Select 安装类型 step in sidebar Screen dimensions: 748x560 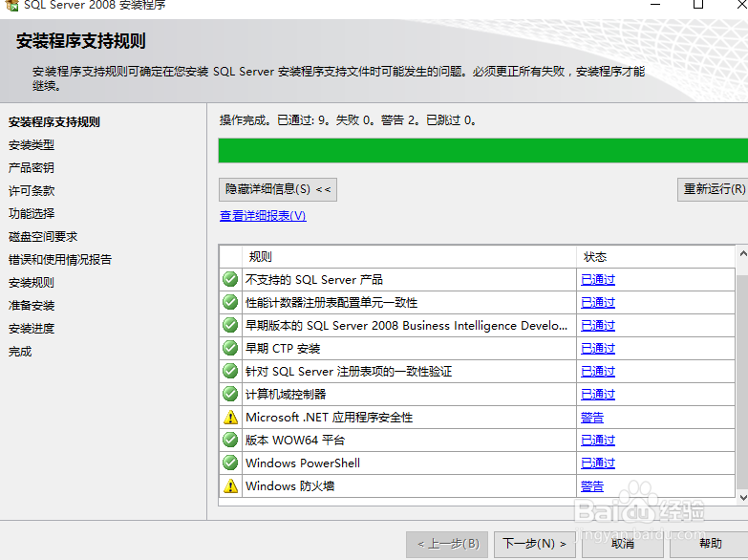pyautogui.click(x=32, y=144)
